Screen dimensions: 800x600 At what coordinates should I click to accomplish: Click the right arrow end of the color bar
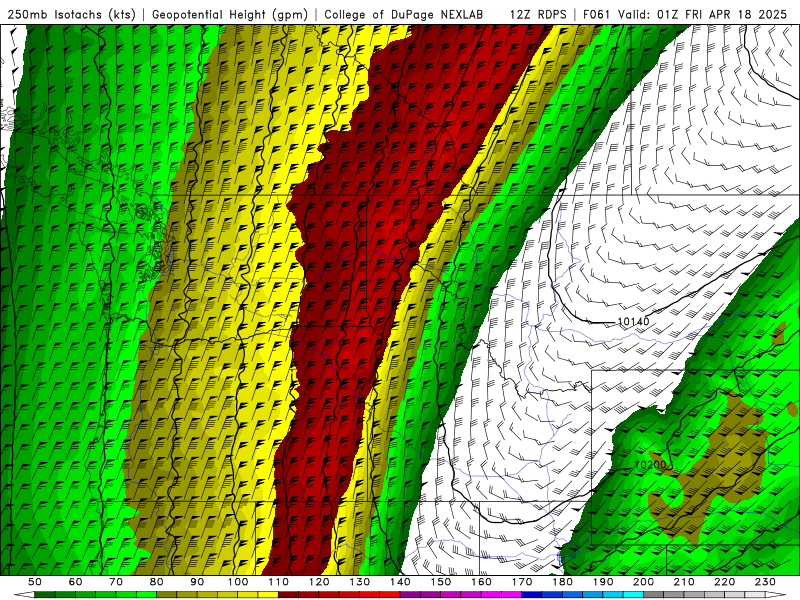pyautogui.click(x=776, y=595)
